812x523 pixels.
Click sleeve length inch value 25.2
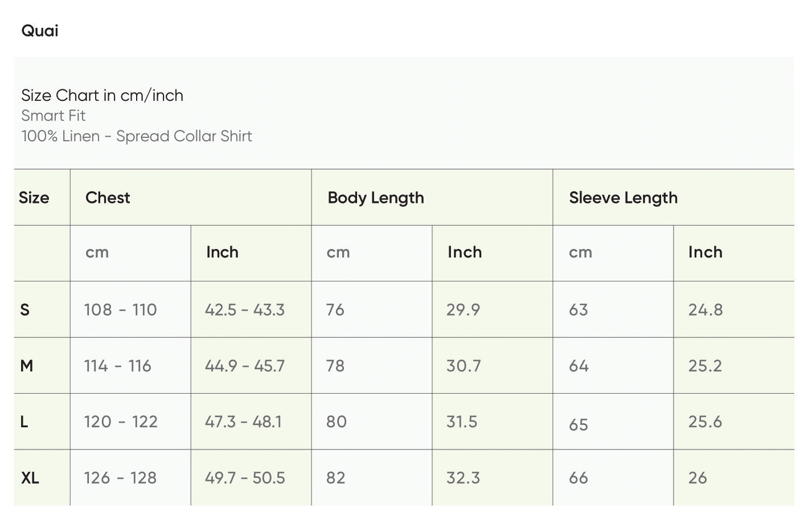(x=705, y=366)
